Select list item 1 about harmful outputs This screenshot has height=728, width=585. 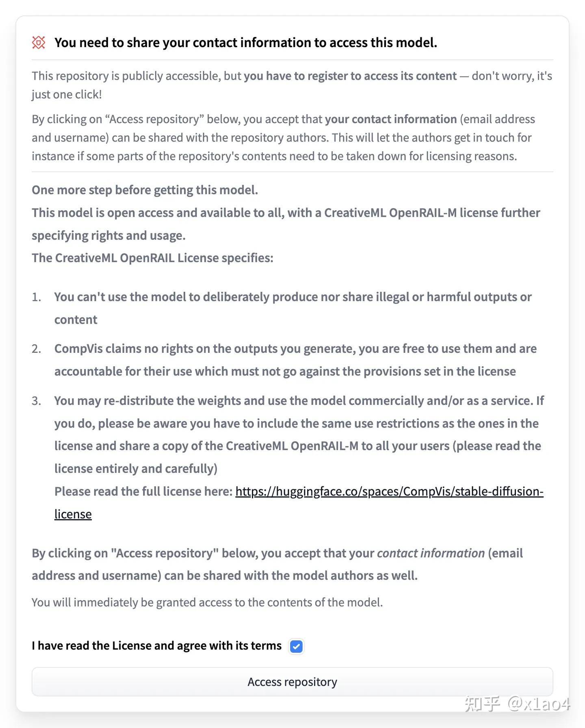coord(292,308)
